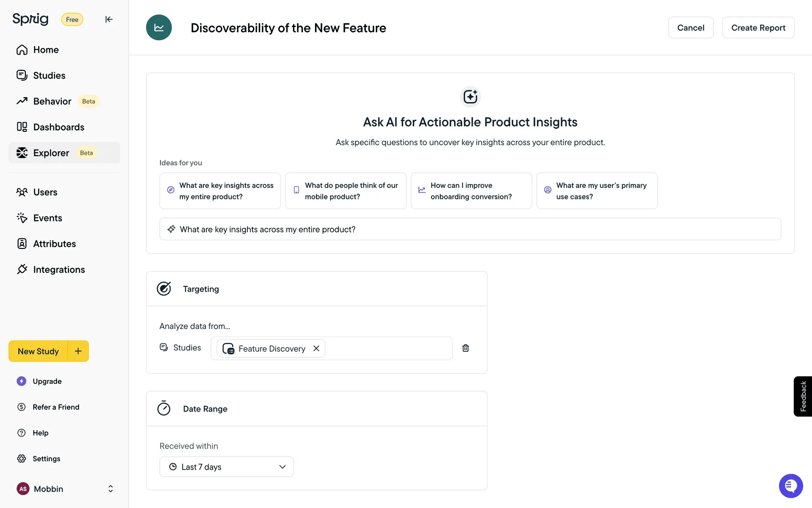Open the Last 7 days dropdown
This screenshot has width=812, height=508.
[x=226, y=467]
